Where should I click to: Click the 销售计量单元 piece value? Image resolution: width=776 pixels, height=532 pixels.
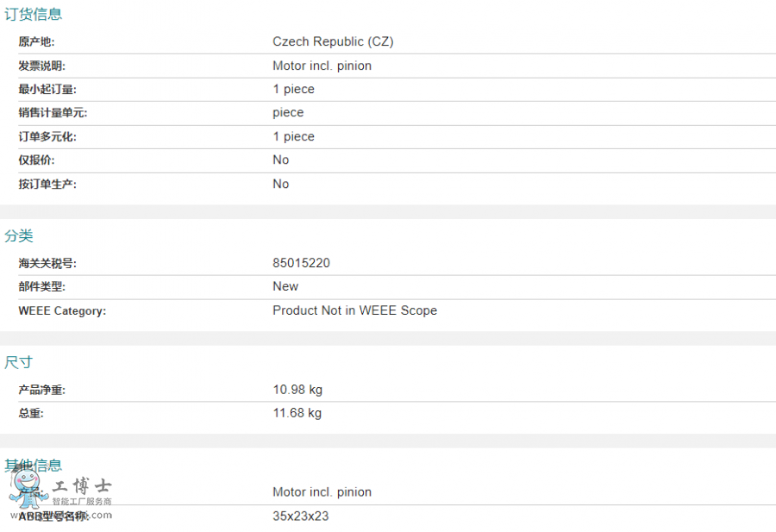(x=288, y=113)
